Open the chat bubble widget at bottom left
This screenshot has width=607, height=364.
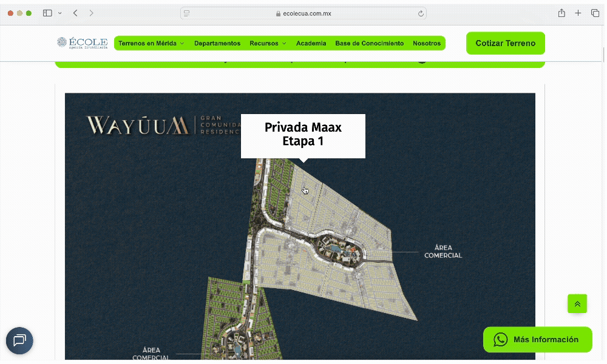tap(19, 340)
